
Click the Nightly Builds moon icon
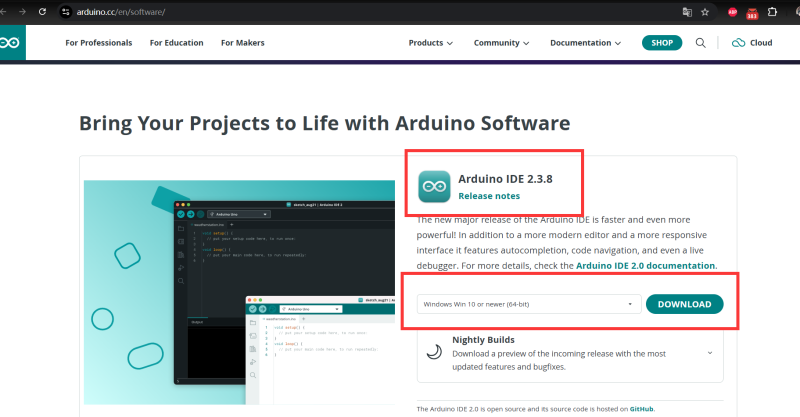tap(434, 352)
